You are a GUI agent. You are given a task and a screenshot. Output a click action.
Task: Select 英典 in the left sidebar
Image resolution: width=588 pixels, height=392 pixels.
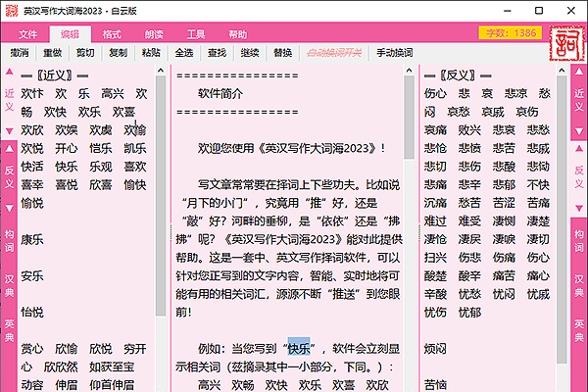[x=10, y=330]
